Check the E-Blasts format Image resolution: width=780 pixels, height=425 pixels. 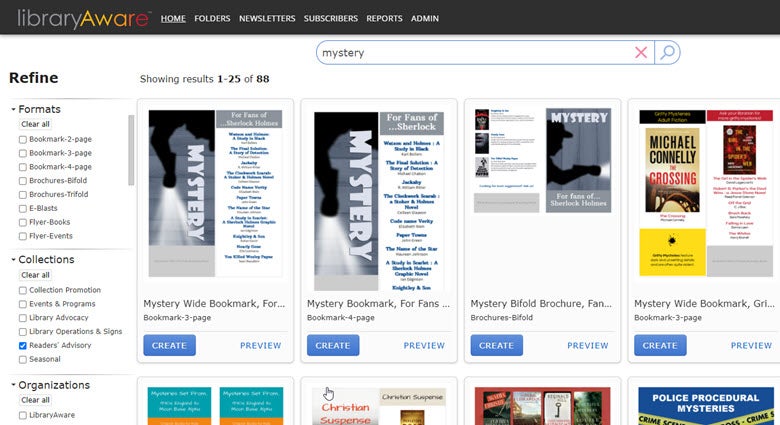23,209
